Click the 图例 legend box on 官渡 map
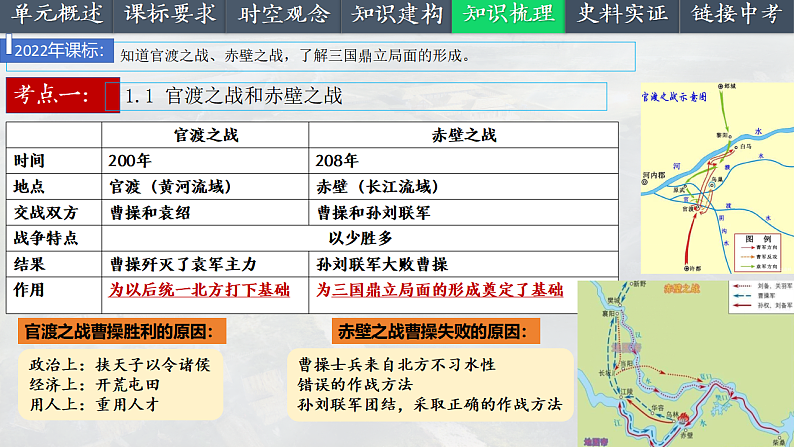 click(757, 253)
